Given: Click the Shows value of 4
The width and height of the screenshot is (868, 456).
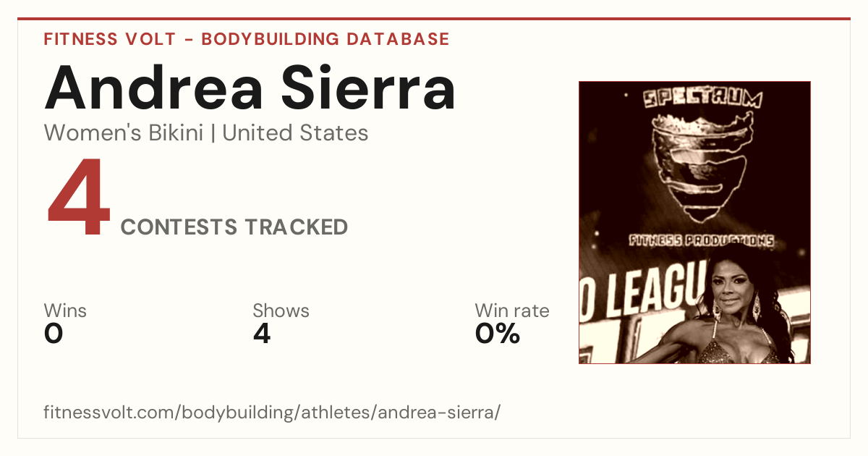Looking at the screenshot, I should (262, 334).
